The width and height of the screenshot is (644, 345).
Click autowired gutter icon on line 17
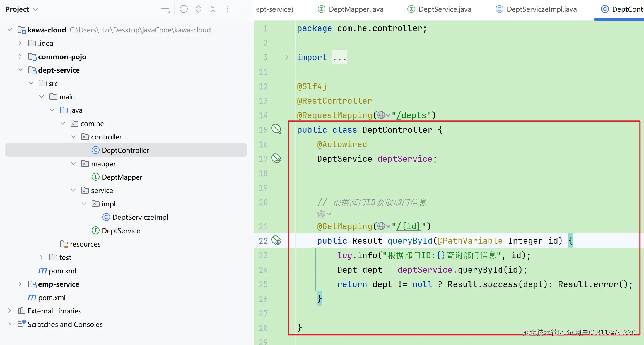(276, 158)
